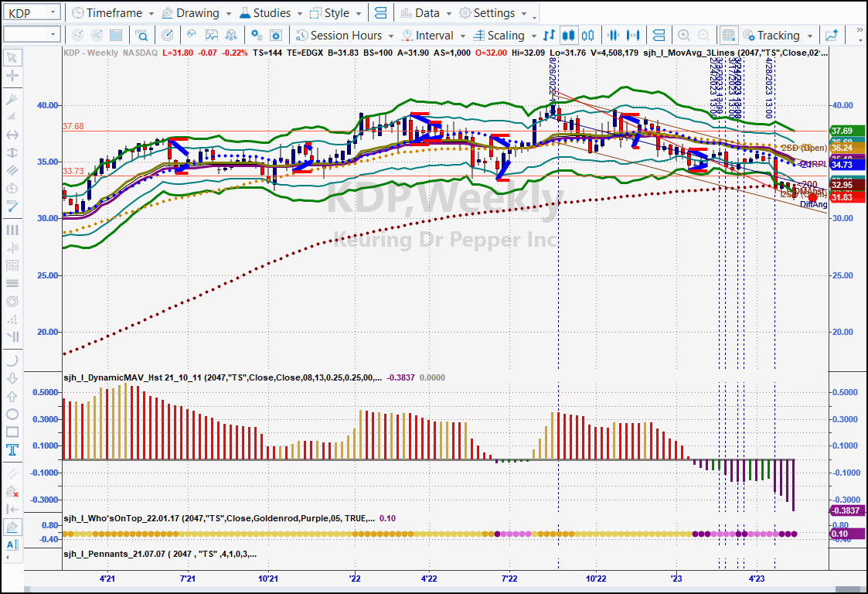
Task: Click the target with arrow icon
Action: click(x=167, y=36)
